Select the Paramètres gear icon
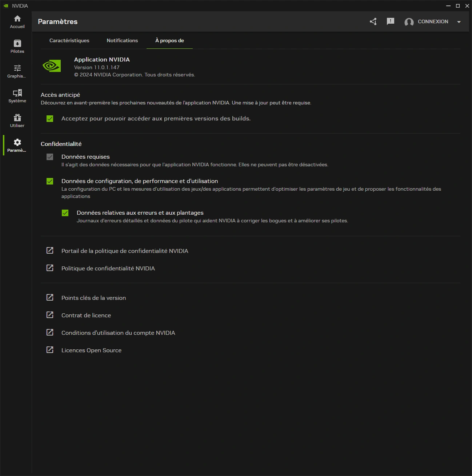This screenshot has height=476, width=472. [17, 142]
